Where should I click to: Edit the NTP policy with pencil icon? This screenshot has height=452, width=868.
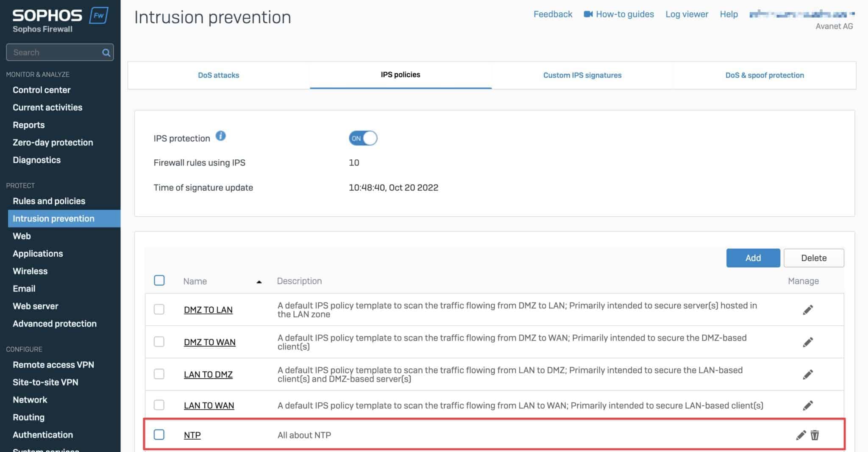tap(800, 435)
